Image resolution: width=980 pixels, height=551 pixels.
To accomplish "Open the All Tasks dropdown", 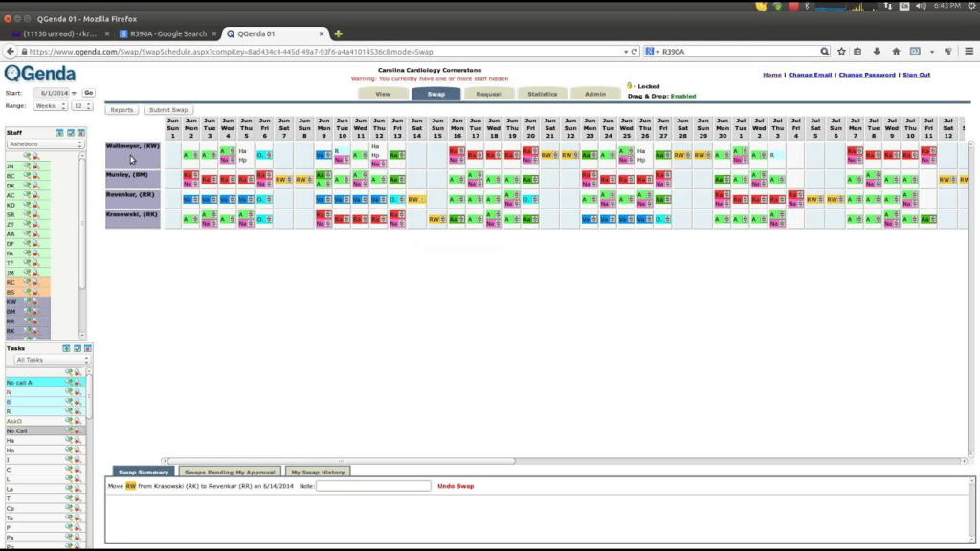I will pos(52,360).
